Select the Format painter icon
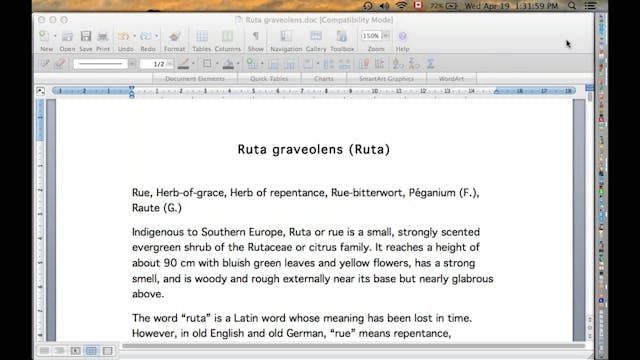 174,36
